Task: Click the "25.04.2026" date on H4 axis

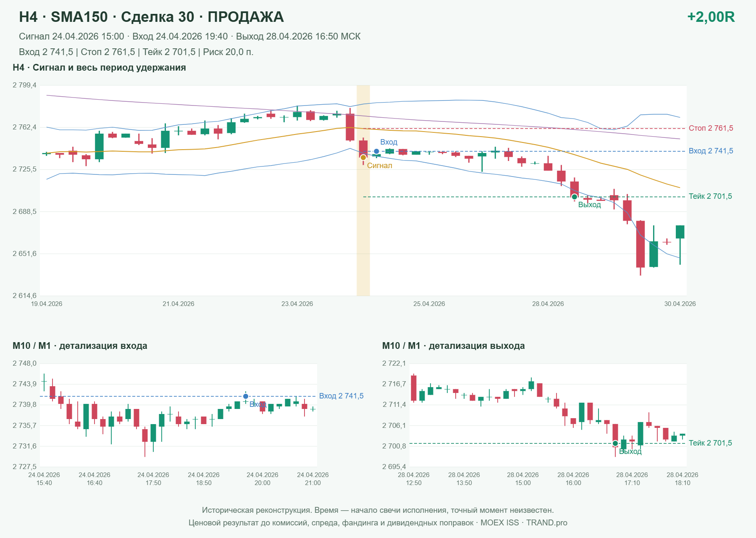Action: (429, 304)
